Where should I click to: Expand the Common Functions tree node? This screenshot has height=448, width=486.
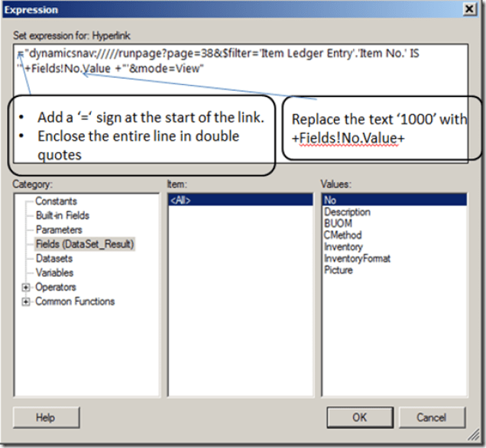(x=26, y=302)
